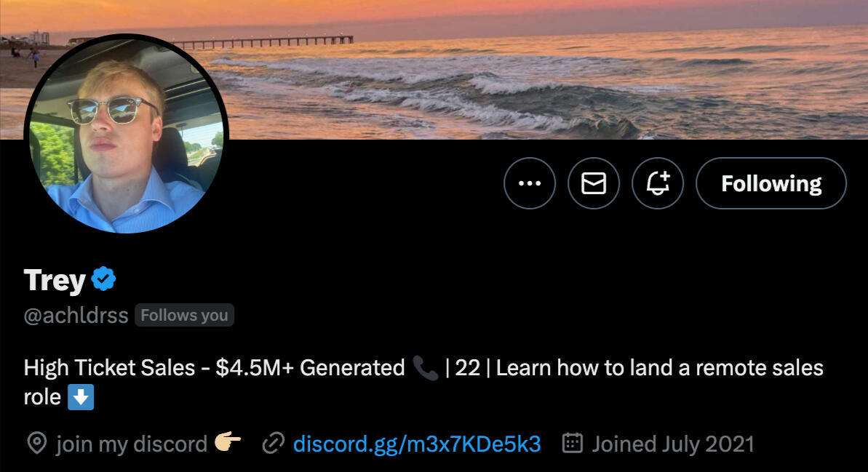Click the High Ticket Sales bio text

[110, 368]
